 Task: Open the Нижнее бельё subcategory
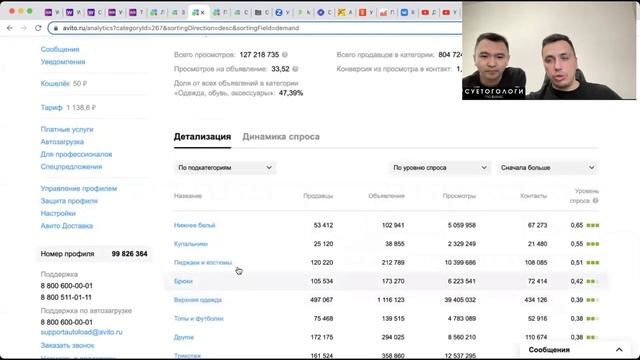194,225
